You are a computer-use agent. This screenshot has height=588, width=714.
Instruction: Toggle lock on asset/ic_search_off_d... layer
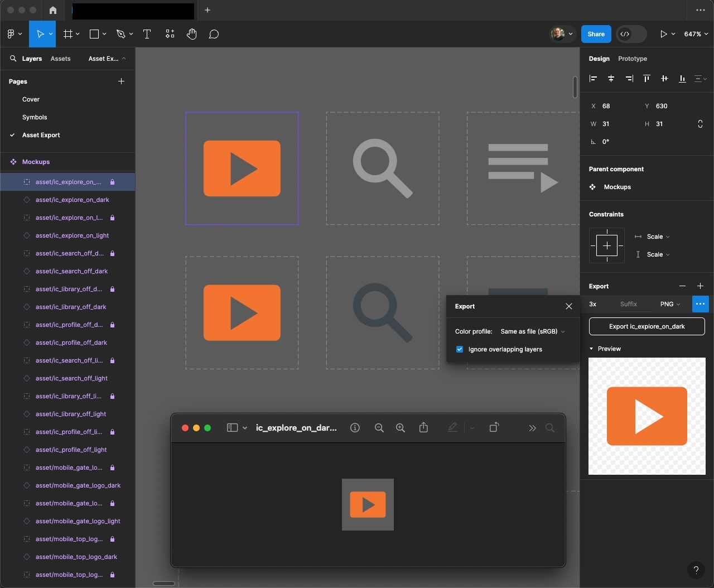(x=112, y=253)
